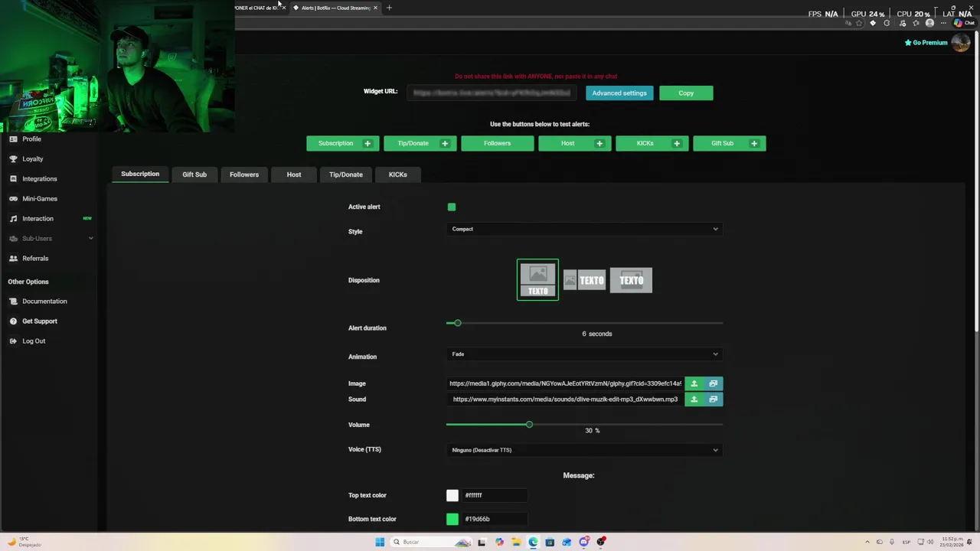Open library icon in the Sound row
Screen dimensions: 980x551
(713, 399)
